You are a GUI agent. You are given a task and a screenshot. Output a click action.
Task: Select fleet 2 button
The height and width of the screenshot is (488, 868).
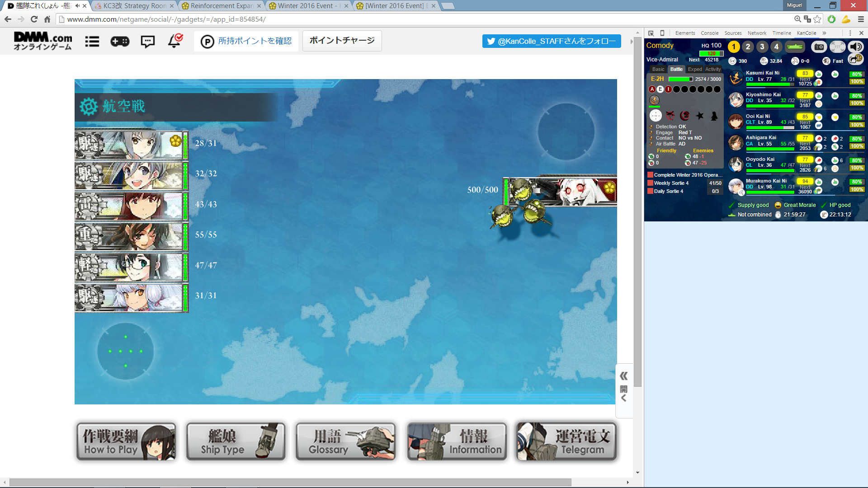coord(748,47)
